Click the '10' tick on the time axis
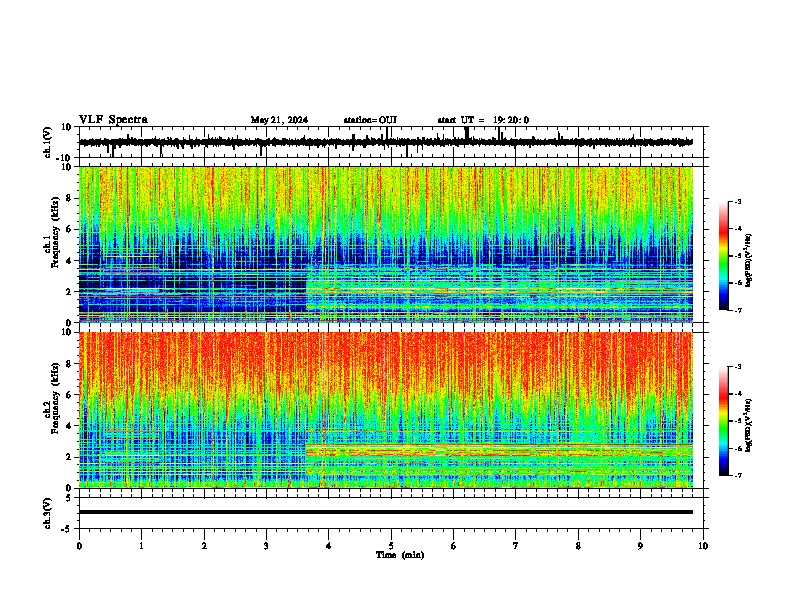 pos(703,546)
